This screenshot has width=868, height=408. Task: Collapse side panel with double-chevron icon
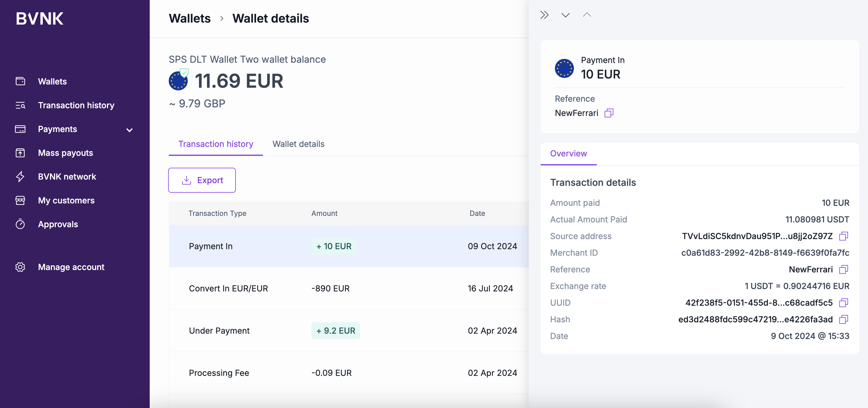tap(545, 15)
